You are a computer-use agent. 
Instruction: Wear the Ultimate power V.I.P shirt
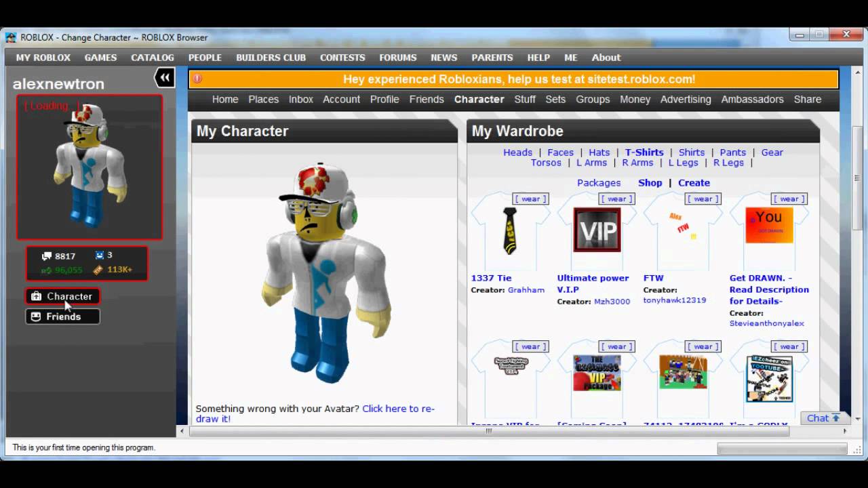[x=617, y=199]
